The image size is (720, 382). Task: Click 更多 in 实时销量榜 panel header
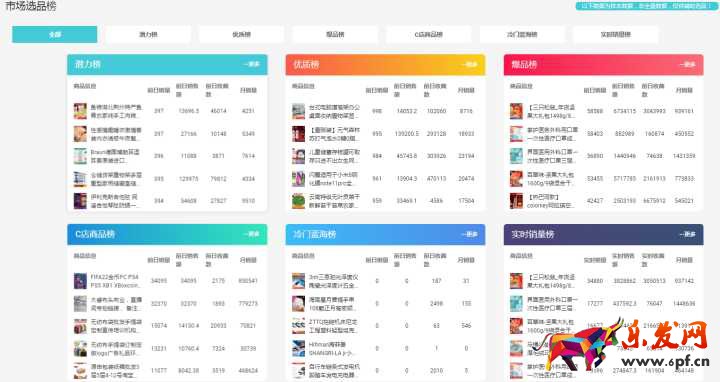click(687, 234)
